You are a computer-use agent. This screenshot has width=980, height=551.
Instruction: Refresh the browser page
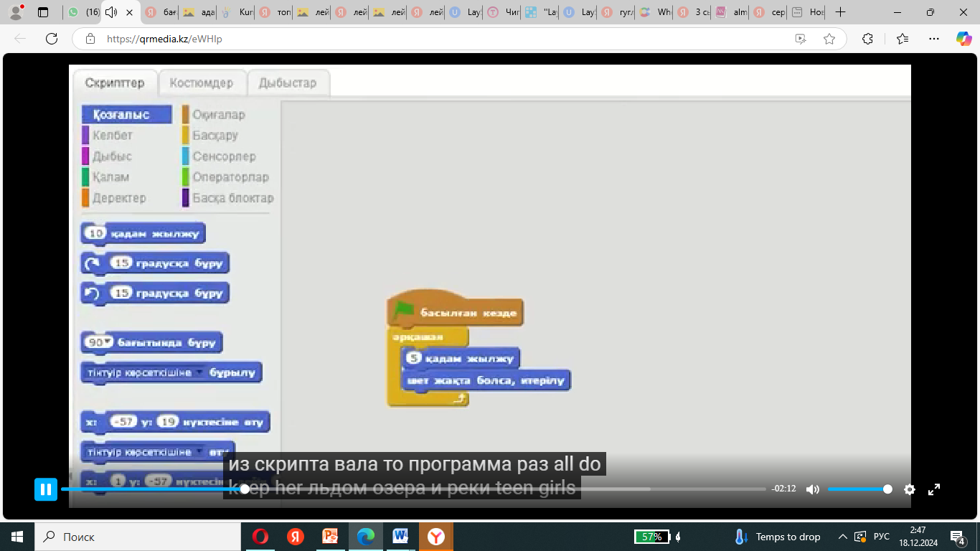pyautogui.click(x=52, y=39)
